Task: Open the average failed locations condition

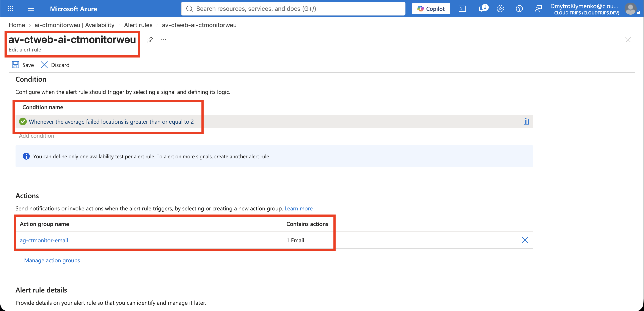Action: (111, 121)
